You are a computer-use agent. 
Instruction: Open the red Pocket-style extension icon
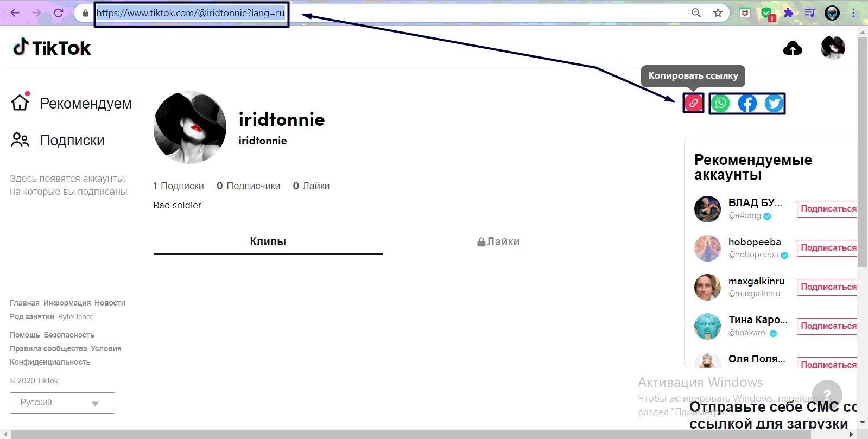tap(745, 13)
